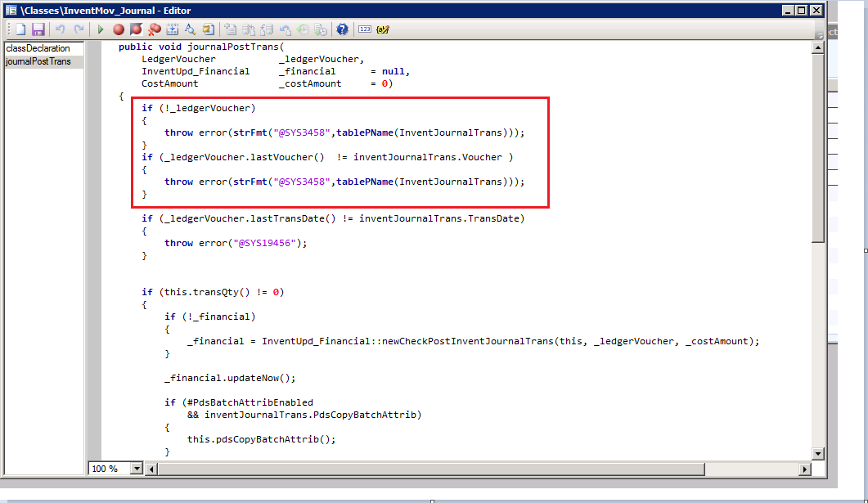
Task: Click the horizontal scrollbar right arrow
Action: pos(804,469)
